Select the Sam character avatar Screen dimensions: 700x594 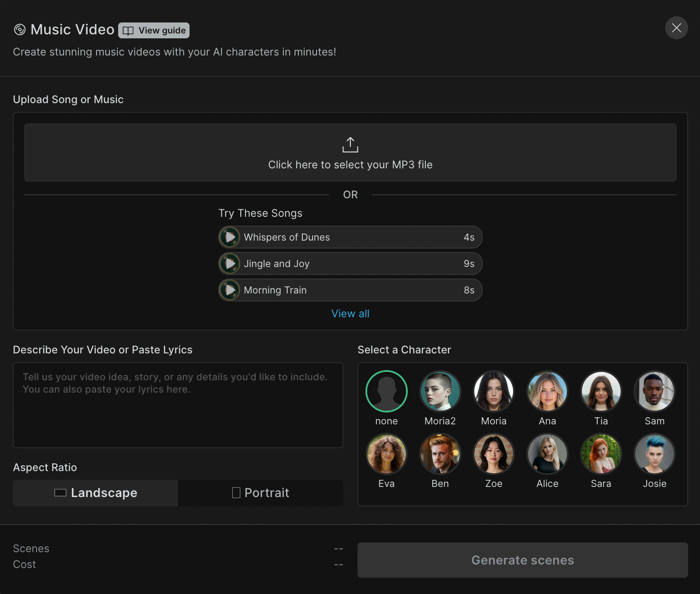[x=655, y=391]
